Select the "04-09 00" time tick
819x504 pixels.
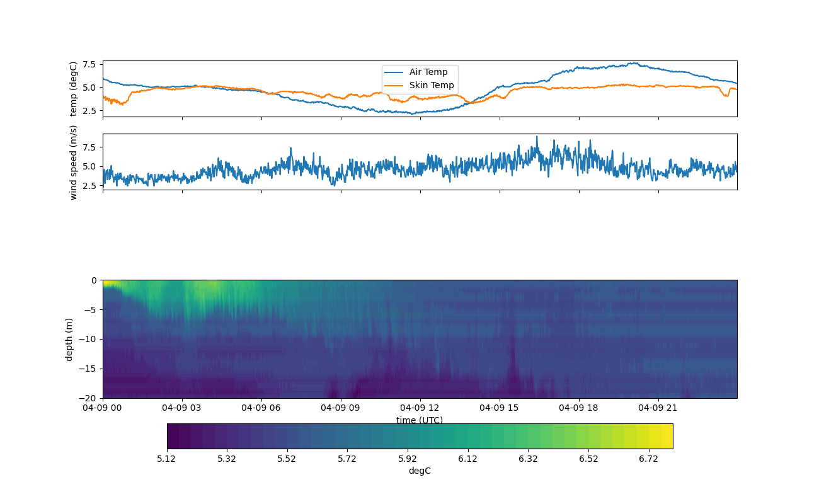click(103, 408)
